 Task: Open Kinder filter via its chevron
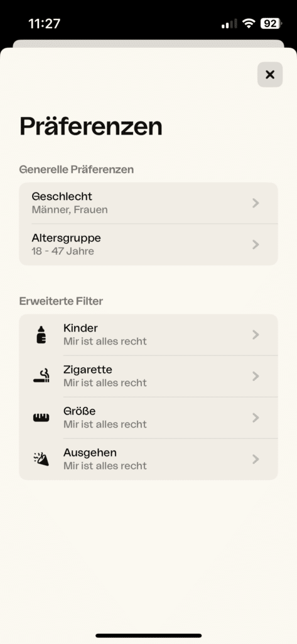(x=256, y=335)
